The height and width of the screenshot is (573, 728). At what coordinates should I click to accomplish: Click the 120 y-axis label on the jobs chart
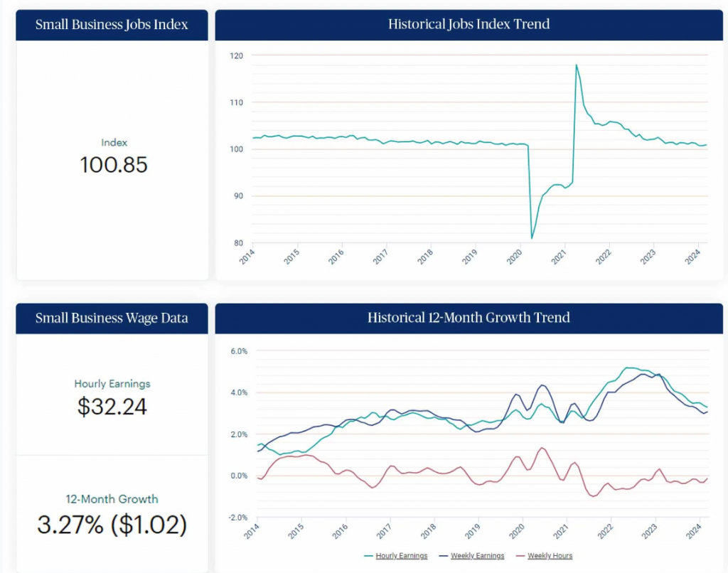pos(237,55)
